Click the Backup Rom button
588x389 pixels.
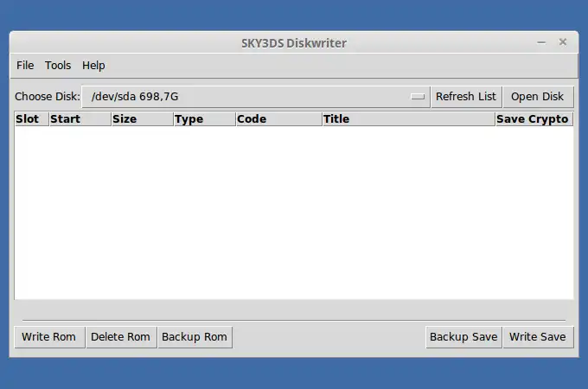tap(195, 337)
